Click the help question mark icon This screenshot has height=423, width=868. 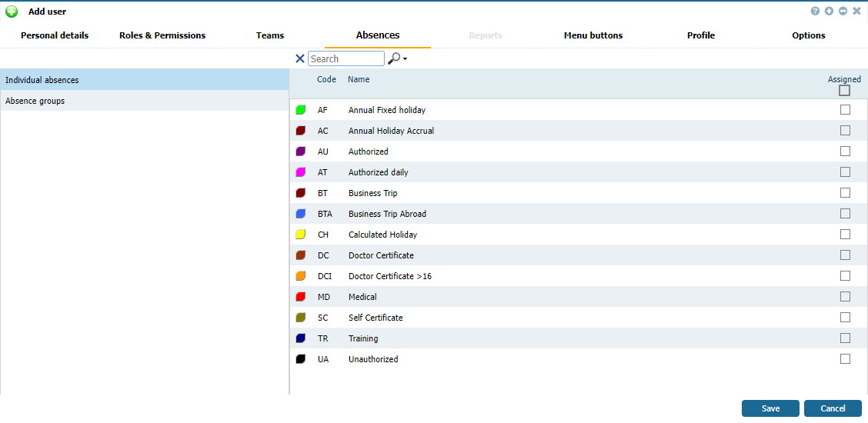click(x=815, y=12)
